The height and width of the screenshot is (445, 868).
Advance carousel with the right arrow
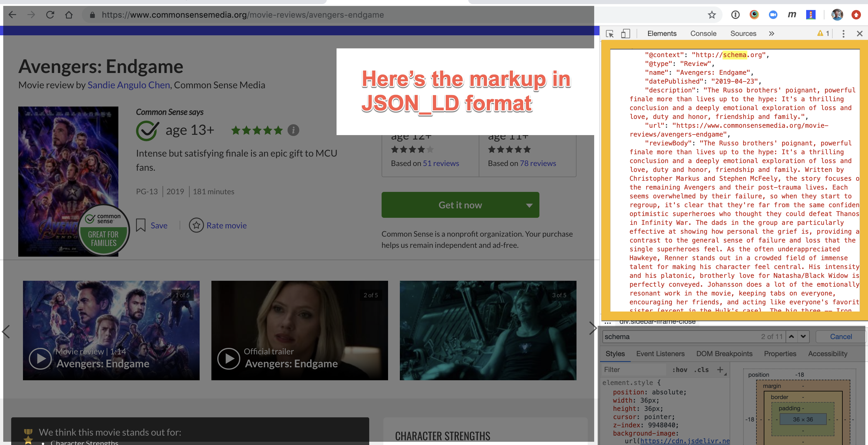592,328
